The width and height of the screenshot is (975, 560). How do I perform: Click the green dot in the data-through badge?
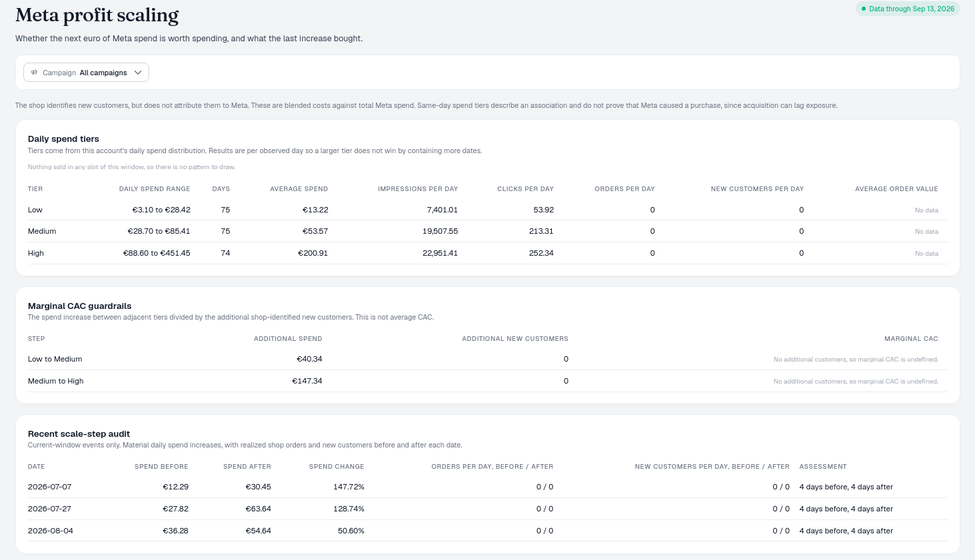[x=864, y=9]
